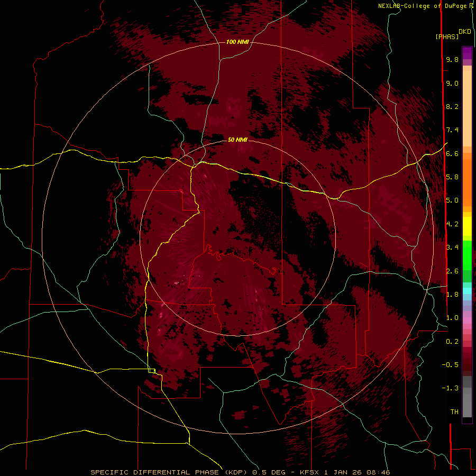Click the [PHAS] legend unit label

click(447, 36)
